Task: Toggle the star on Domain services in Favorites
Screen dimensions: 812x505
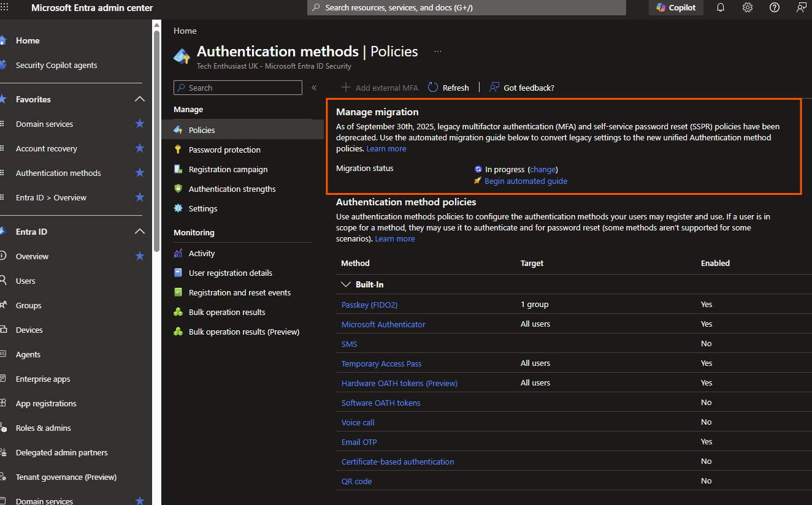Action: [x=140, y=124]
